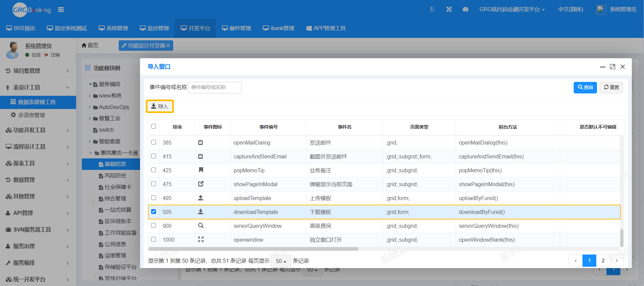This screenshot has width=644, height=286.
Task: Open the switch file node in tree
Action: click(103, 130)
